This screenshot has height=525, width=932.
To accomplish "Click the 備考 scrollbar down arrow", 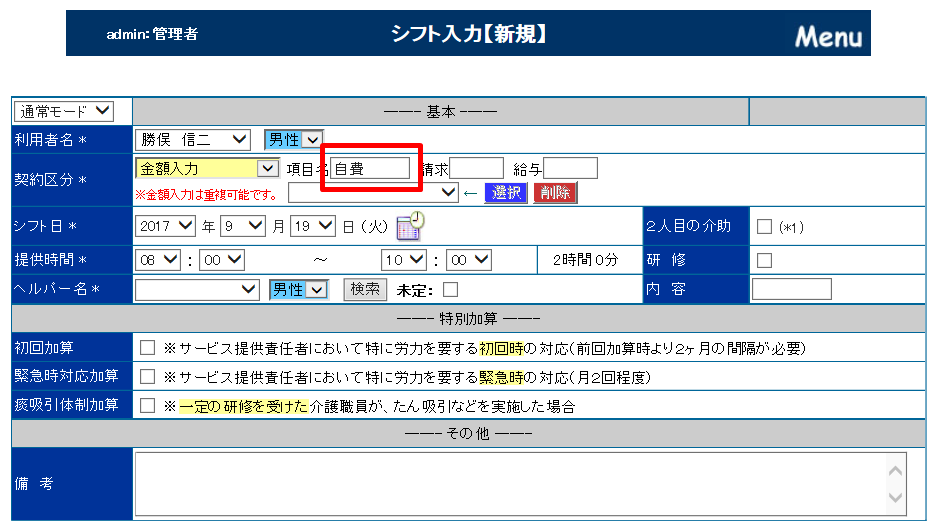I will tap(897, 498).
